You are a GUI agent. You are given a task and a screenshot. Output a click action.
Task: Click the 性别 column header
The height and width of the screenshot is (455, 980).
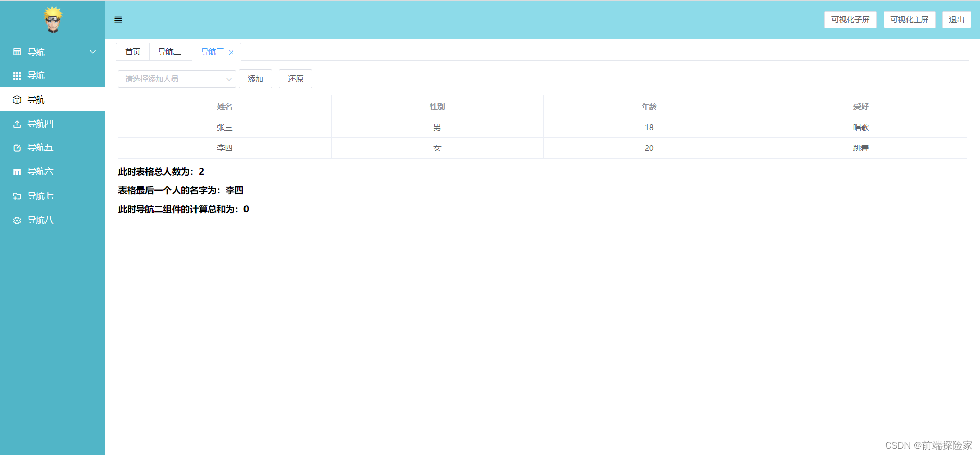coord(437,106)
